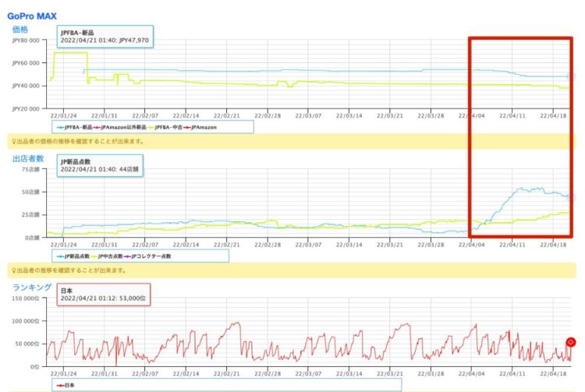
Task: Click the 150 000位 axis label
Action: coord(26,298)
